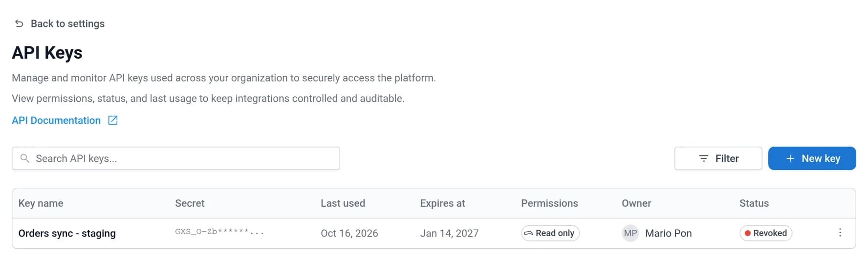This screenshot has height=261, width=868.
Task: Click the magnifier icon in search box
Action: pyautogui.click(x=24, y=158)
